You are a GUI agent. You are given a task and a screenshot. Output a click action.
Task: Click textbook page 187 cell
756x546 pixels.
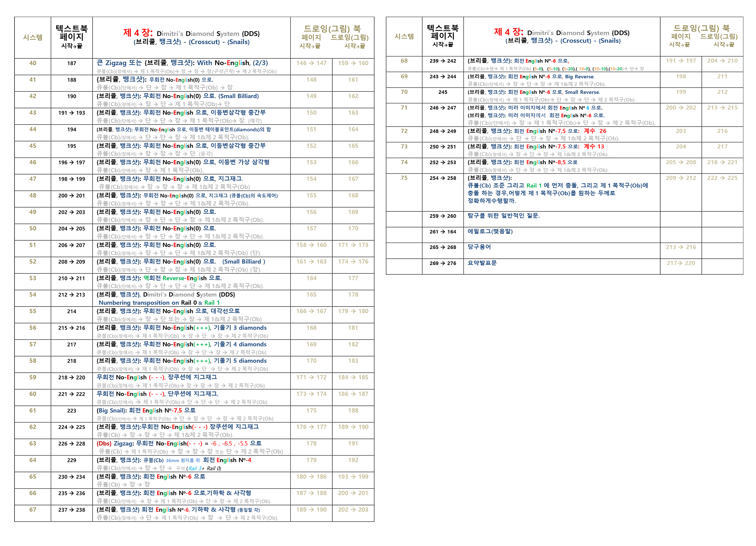pos(72,63)
